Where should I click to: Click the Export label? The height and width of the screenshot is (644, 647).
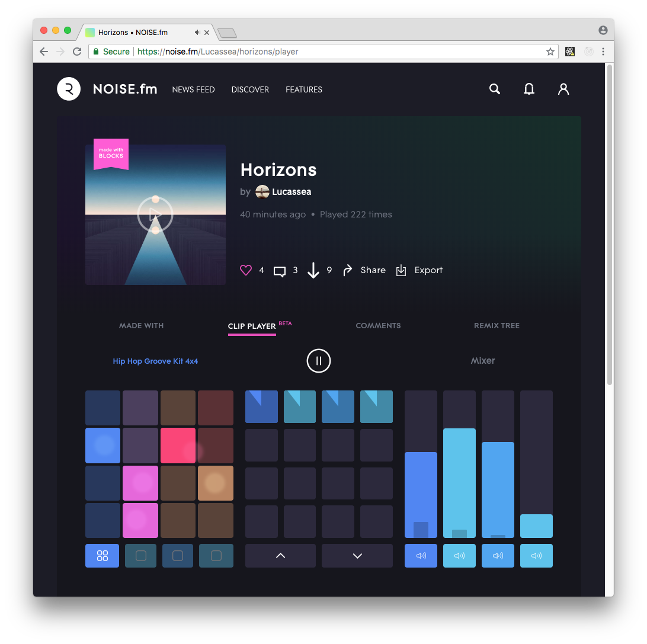pyautogui.click(x=428, y=270)
